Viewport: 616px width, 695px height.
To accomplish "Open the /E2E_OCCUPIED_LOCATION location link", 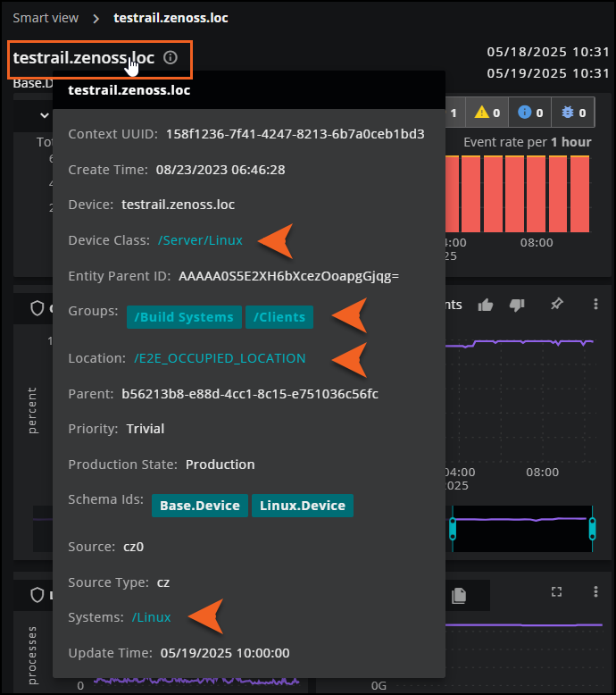I will (220, 358).
